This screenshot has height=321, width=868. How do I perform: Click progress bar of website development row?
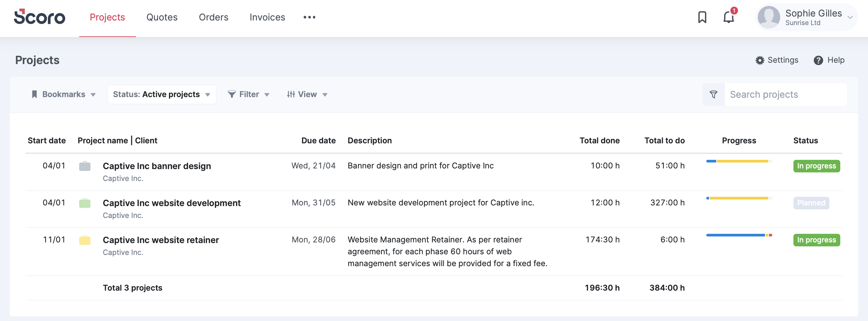pyautogui.click(x=739, y=198)
